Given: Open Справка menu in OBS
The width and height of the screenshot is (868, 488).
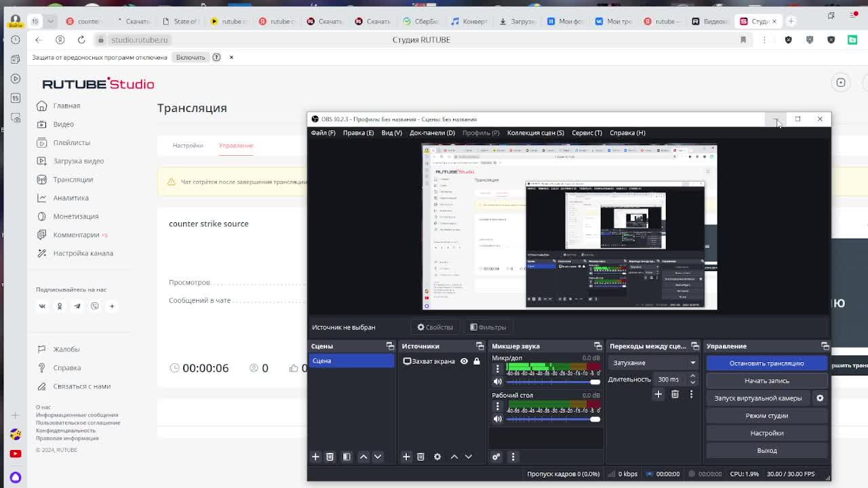Looking at the screenshot, I should point(627,133).
